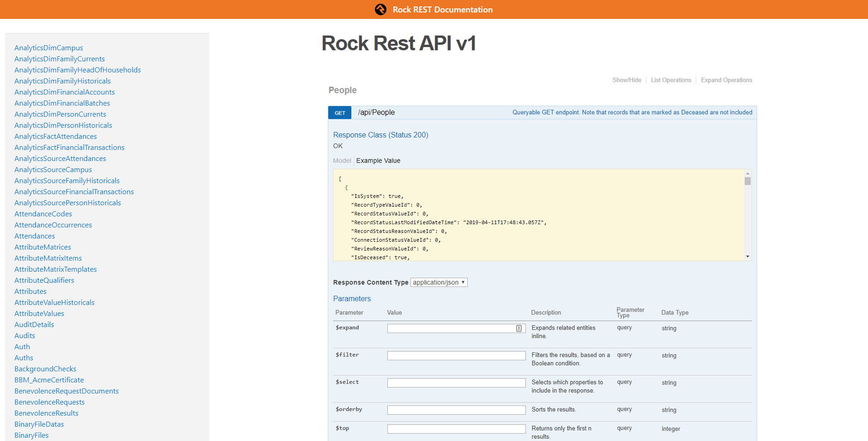Open BinaryFiles link
This screenshot has width=868, height=441.
(x=31, y=435)
